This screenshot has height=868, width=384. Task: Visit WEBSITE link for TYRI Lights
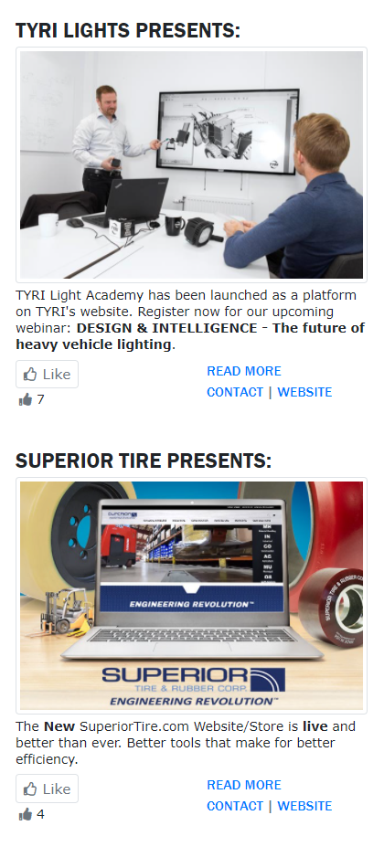[x=304, y=392]
